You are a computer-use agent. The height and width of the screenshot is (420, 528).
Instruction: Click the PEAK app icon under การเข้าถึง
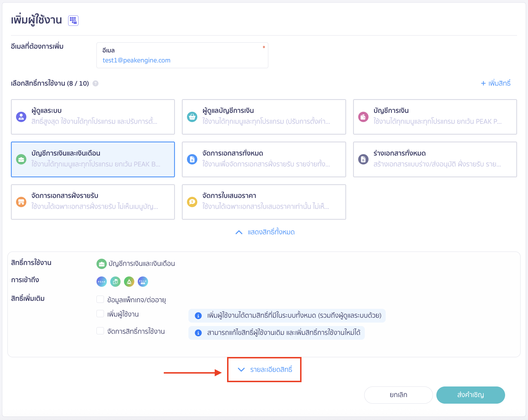tap(102, 282)
